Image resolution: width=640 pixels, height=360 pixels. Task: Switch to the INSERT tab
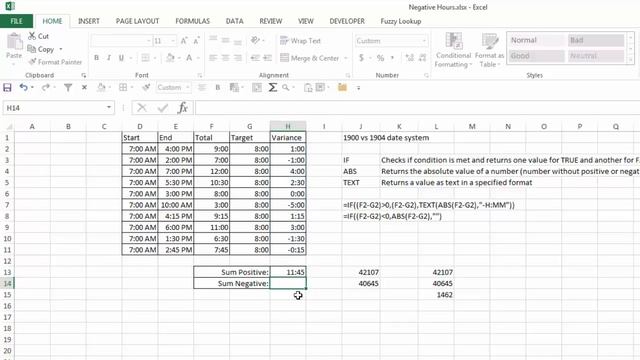[x=89, y=21]
